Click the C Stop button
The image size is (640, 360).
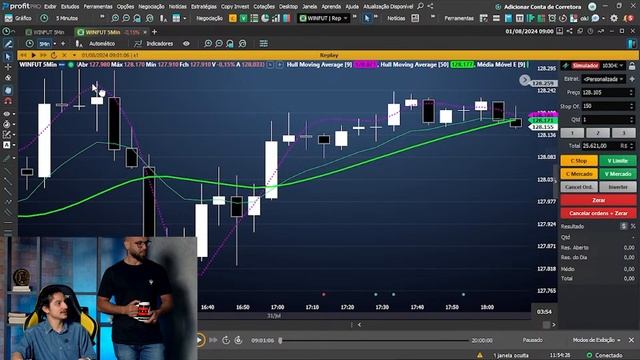coord(579,161)
